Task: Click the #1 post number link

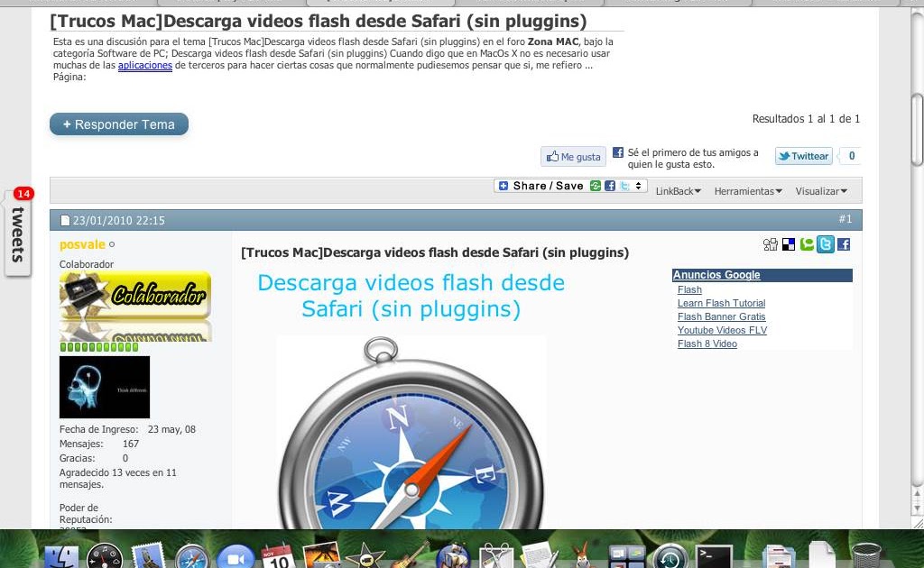Action: (845, 219)
